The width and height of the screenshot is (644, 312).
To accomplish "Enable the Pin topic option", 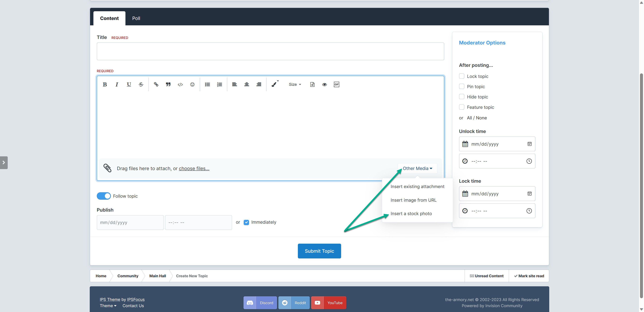I will (462, 86).
